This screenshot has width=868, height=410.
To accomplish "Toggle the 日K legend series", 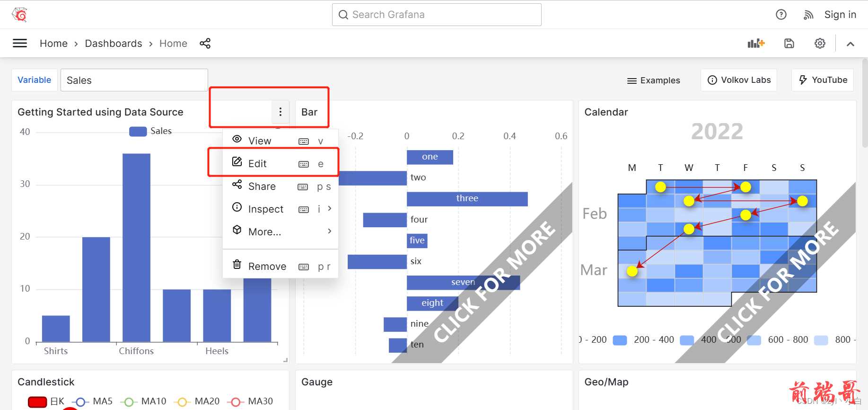I will (46, 401).
